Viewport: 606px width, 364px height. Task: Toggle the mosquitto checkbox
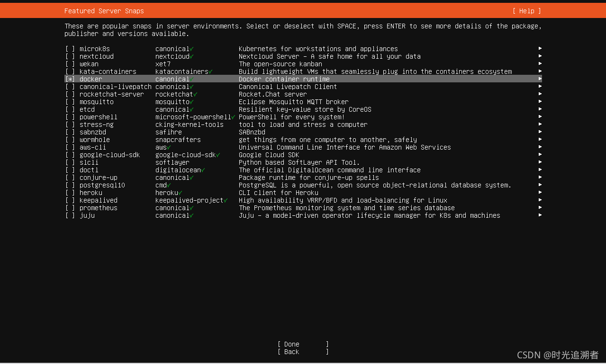[70, 102]
